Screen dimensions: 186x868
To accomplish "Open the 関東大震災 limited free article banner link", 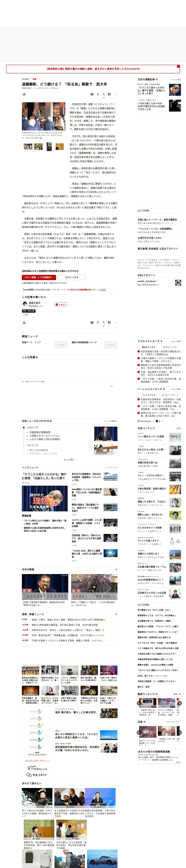I will coord(93,69).
